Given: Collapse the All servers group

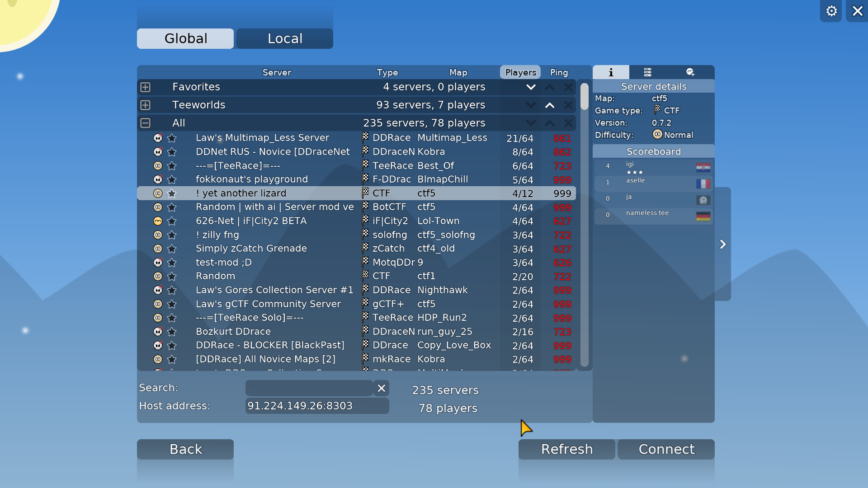Looking at the screenshot, I should [x=145, y=123].
